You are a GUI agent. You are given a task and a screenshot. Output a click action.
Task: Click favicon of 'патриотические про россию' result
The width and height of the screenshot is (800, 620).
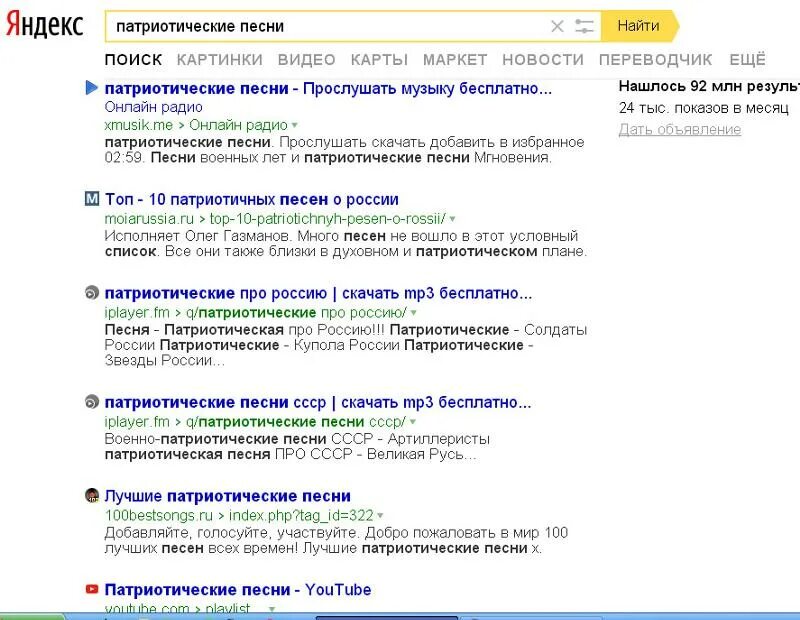tap(91, 292)
